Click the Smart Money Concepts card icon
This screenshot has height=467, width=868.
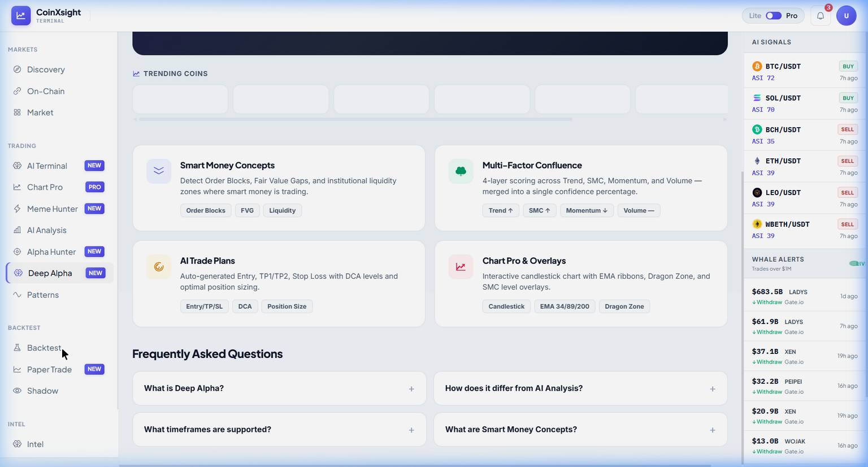click(x=159, y=171)
